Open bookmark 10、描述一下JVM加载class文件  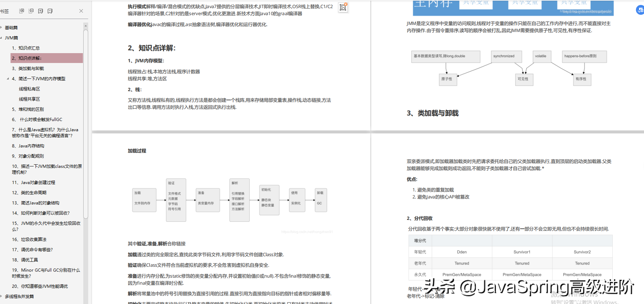pos(47,169)
